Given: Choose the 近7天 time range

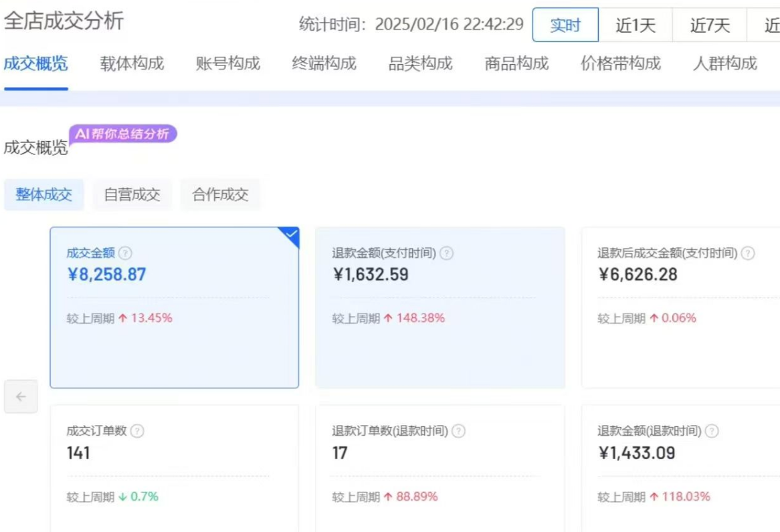Looking at the screenshot, I should 709,25.
